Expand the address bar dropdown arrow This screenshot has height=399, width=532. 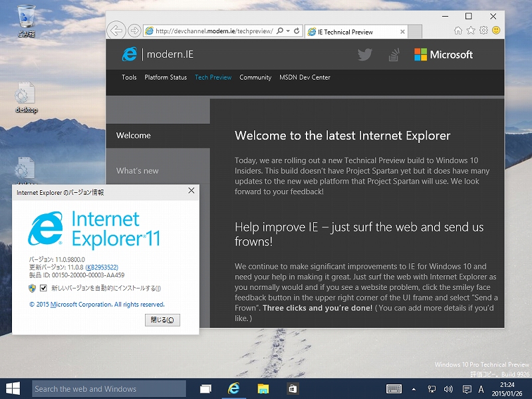[288, 31]
